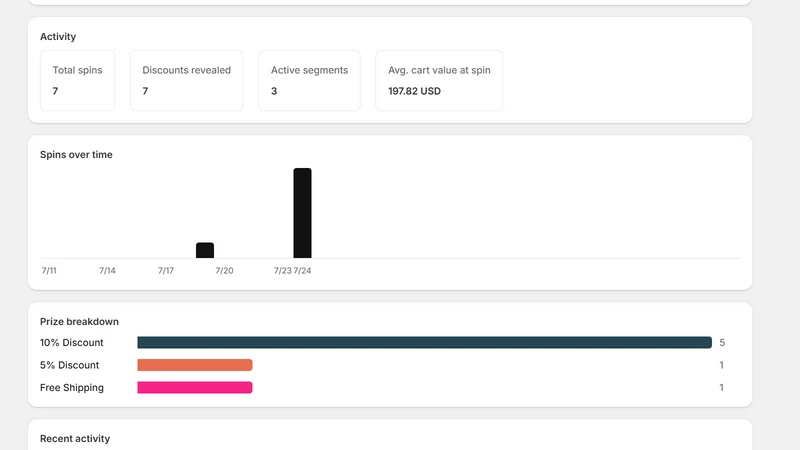Click the short 7/19 bar in chart

(205, 250)
